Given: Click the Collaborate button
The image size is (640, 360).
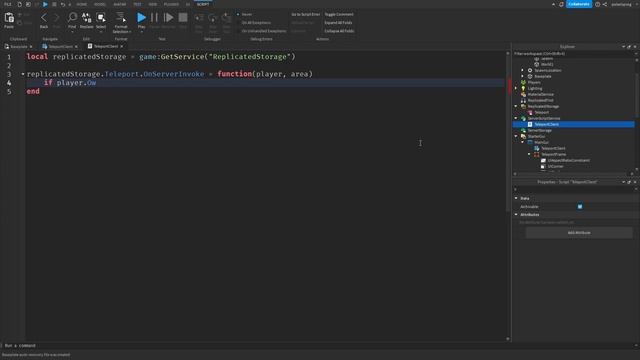Looking at the screenshot, I should 578,4.
